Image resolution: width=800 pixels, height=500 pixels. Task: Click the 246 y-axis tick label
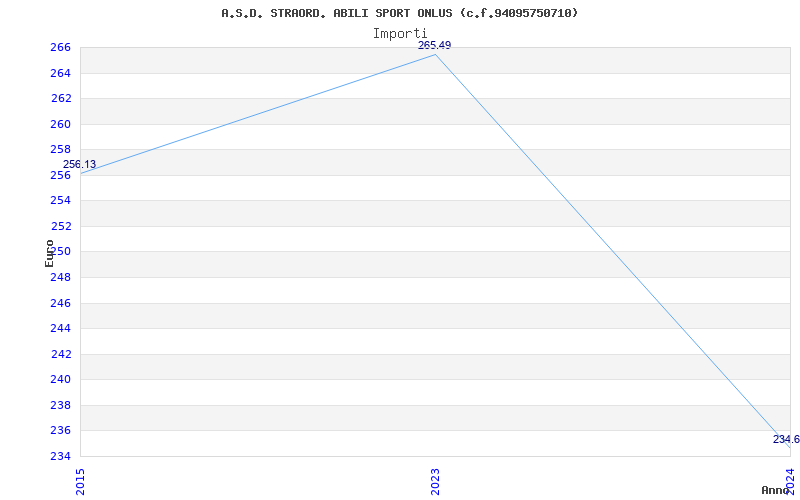coord(60,304)
